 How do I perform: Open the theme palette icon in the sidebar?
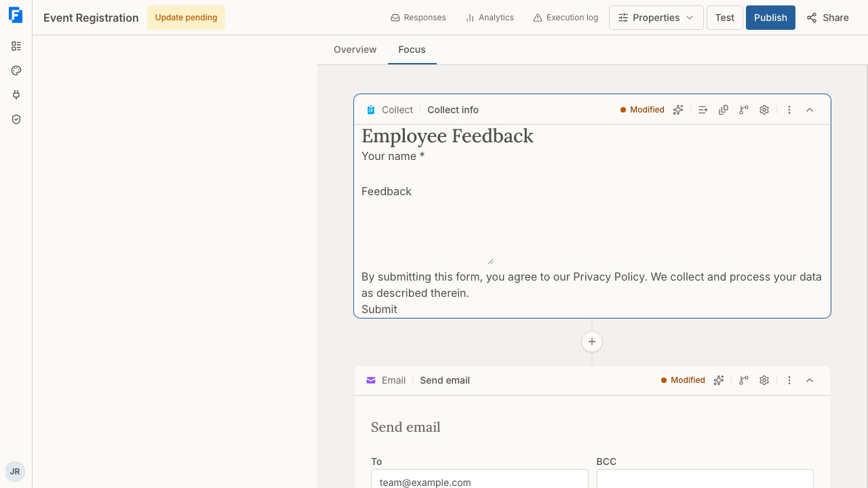pyautogui.click(x=16, y=70)
